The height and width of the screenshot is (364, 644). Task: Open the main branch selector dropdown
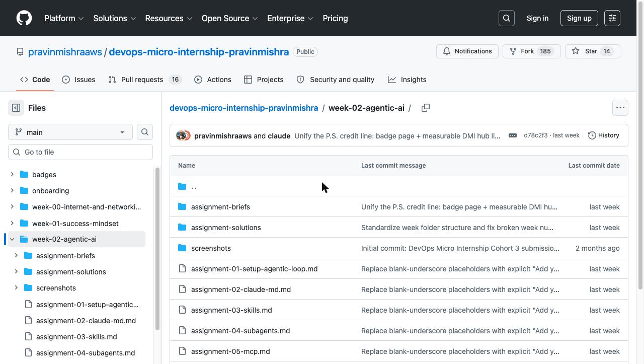click(70, 132)
